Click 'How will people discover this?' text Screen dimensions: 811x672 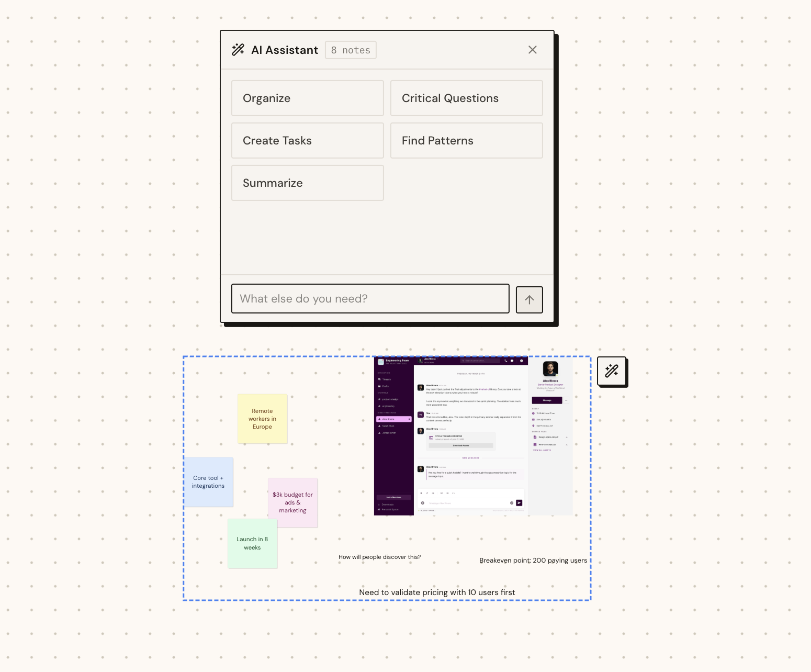pos(379,557)
